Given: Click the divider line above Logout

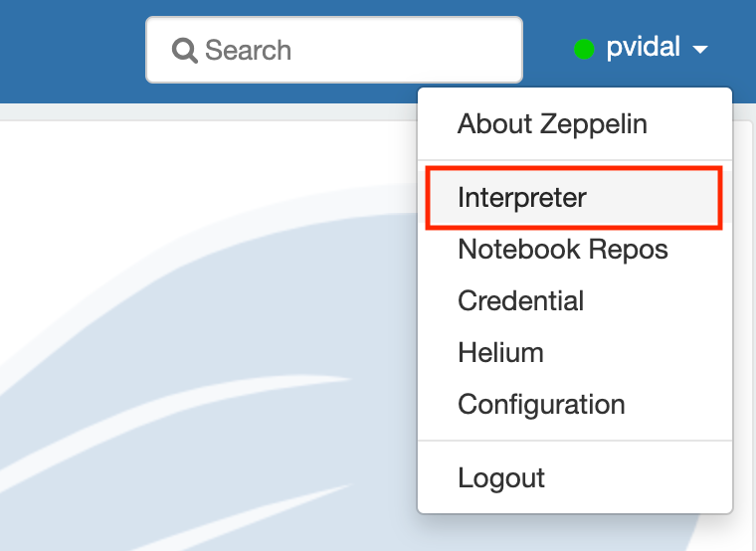Looking at the screenshot, I should click(575, 441).
